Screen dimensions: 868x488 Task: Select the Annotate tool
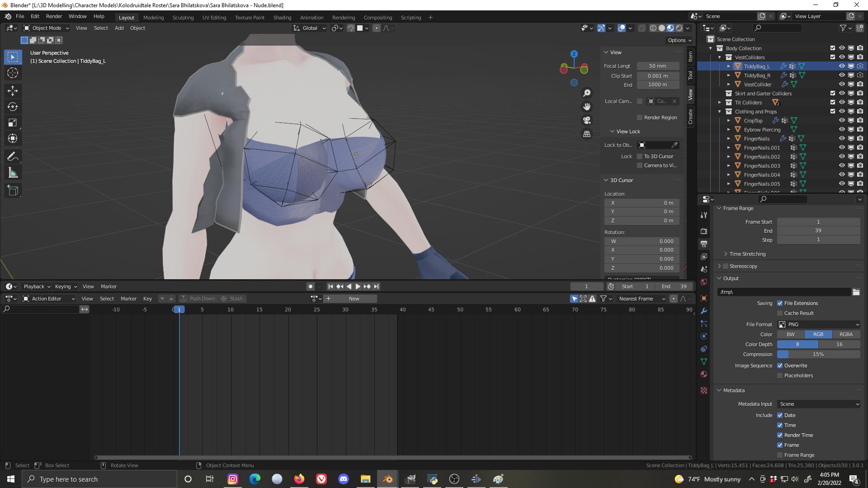pyautogui.click(x=13, y=157)
